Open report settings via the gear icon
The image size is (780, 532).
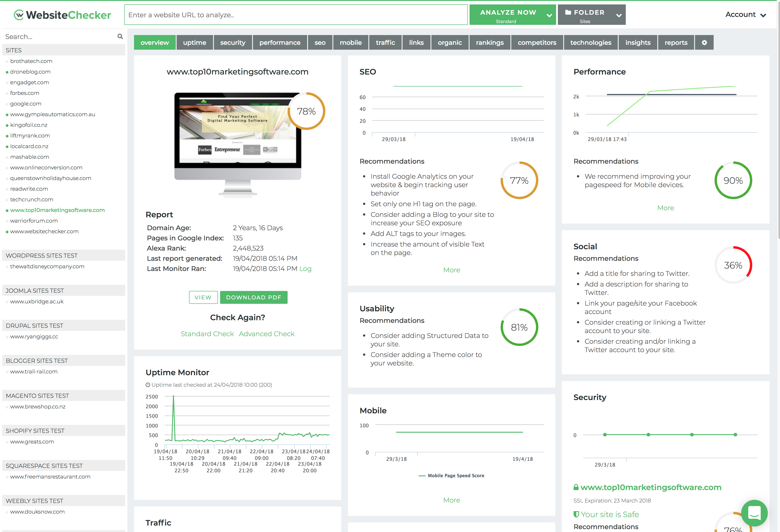(704, 42)
